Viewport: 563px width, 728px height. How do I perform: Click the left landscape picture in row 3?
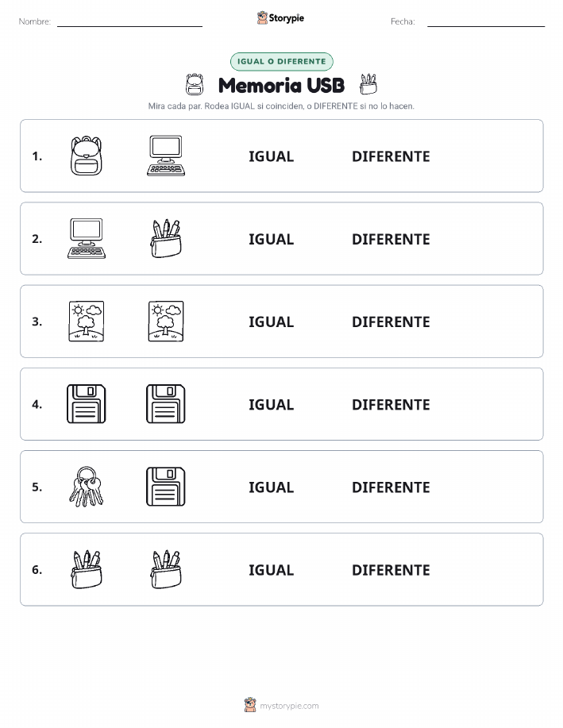pos(87,322)
